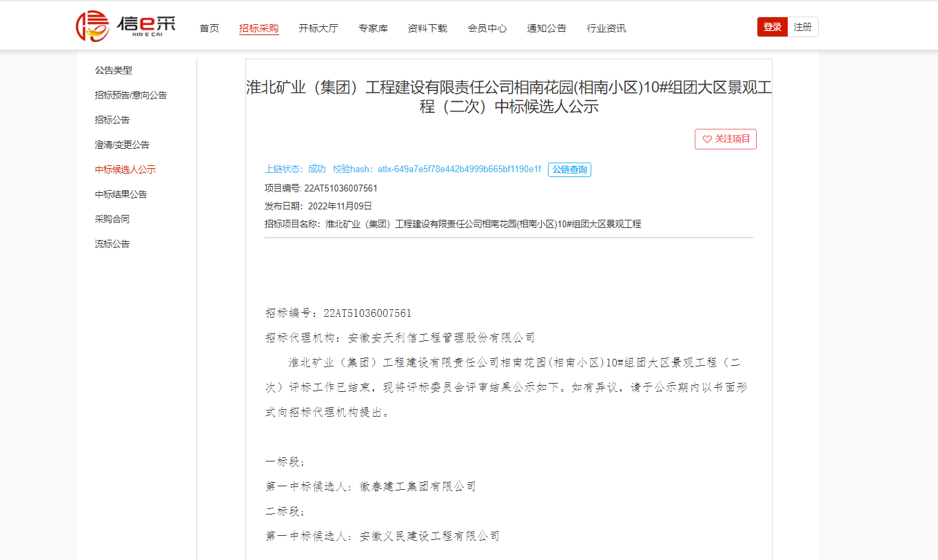Click the heart icon in 关注项目
The width and height of the screenshot is (938, 560).
pyautogui.click(x=706, y=139)
